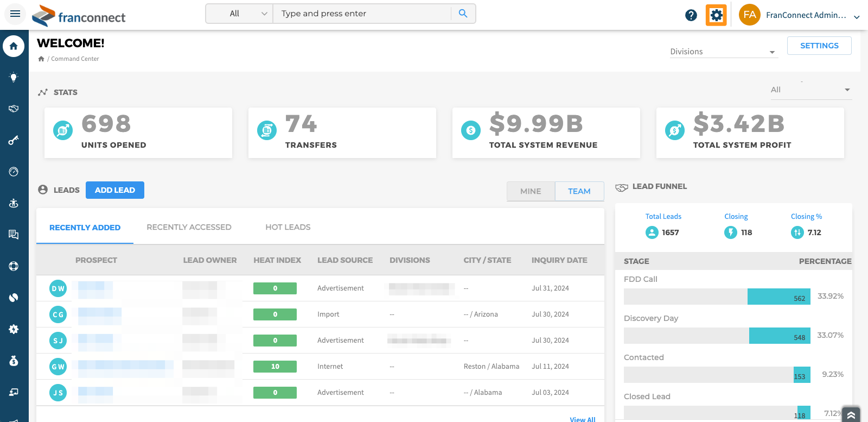868x422 pixels.
Task: Click the Transfers stat icon
Action: [267, 130]
